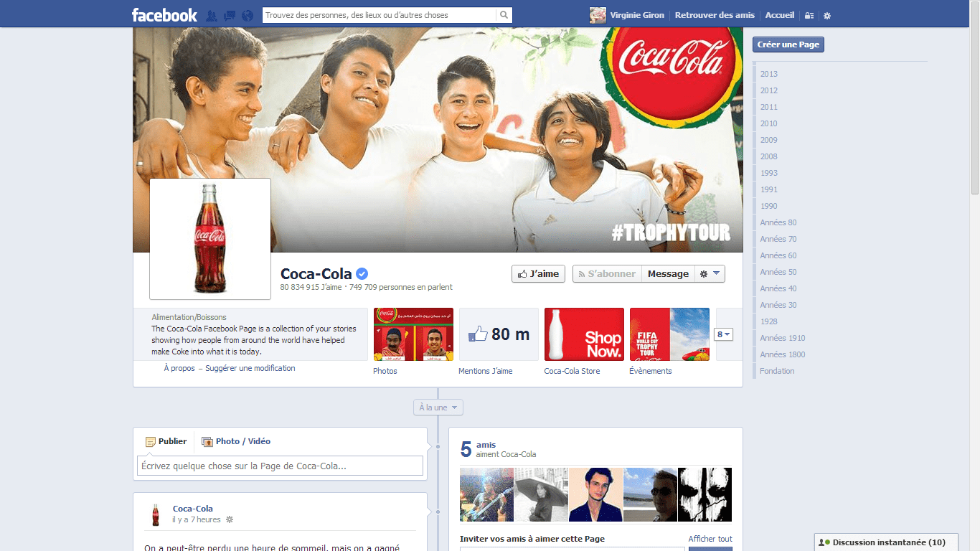Click the S'abonner button

point(607,274)
